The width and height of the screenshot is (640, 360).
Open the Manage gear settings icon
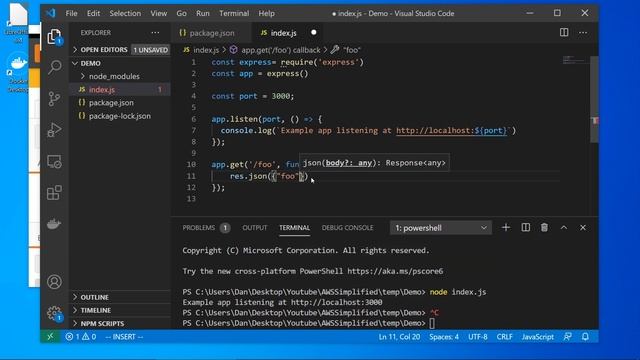click(54, 313)
